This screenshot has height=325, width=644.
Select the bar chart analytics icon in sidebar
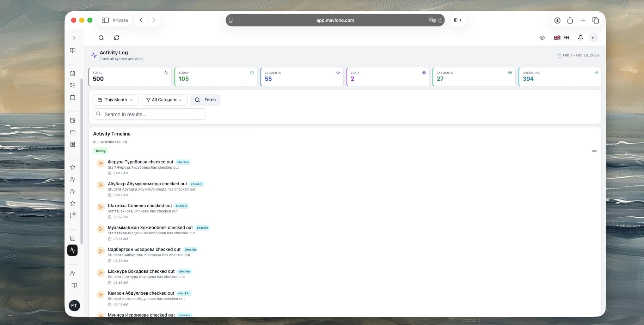click(73, 238)
